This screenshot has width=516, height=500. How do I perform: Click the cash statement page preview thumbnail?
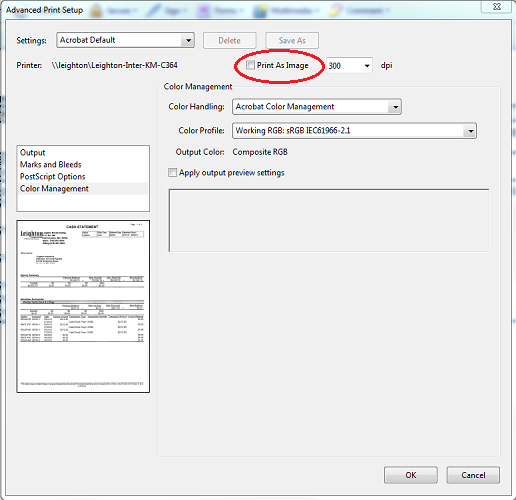tap(83, 306)
